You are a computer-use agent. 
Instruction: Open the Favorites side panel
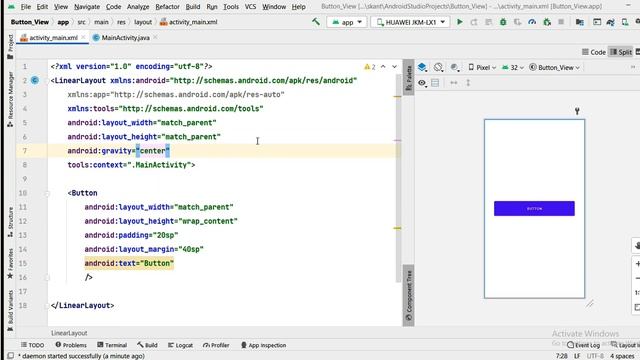pos(10,263)
